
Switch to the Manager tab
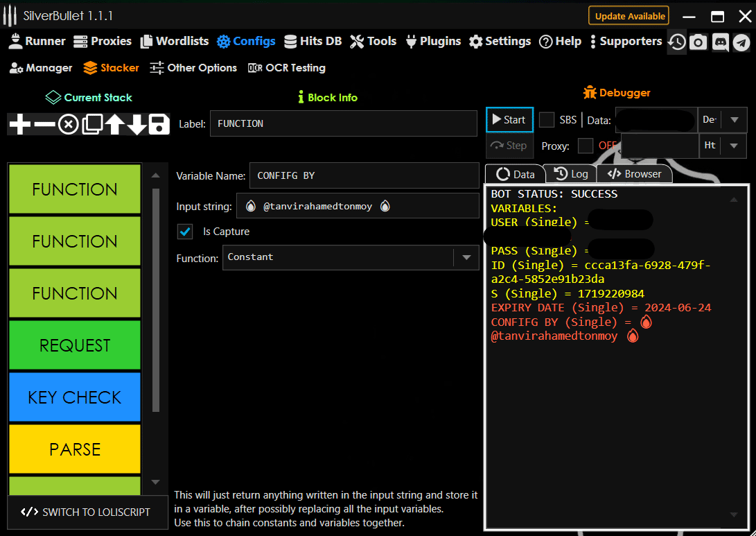(x=40, y=68)
